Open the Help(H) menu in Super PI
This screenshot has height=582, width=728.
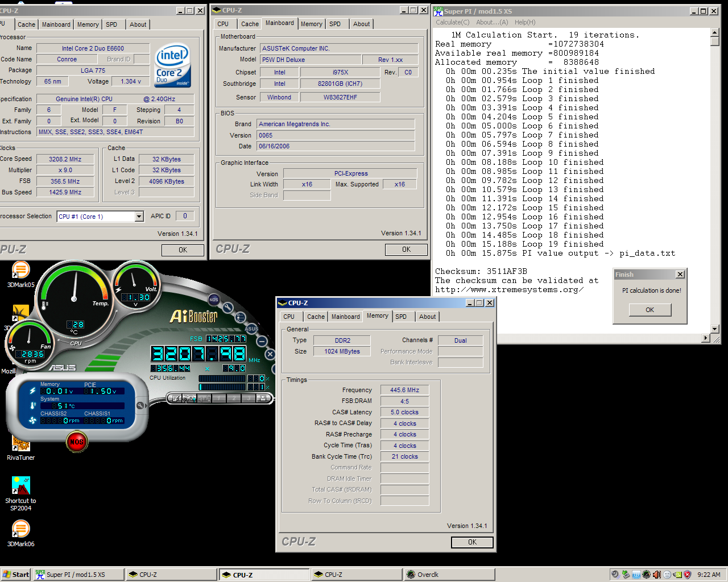point(524,22)
